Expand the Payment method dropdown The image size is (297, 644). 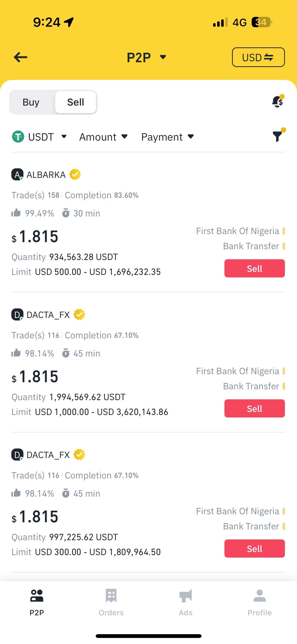click(167, 137)
